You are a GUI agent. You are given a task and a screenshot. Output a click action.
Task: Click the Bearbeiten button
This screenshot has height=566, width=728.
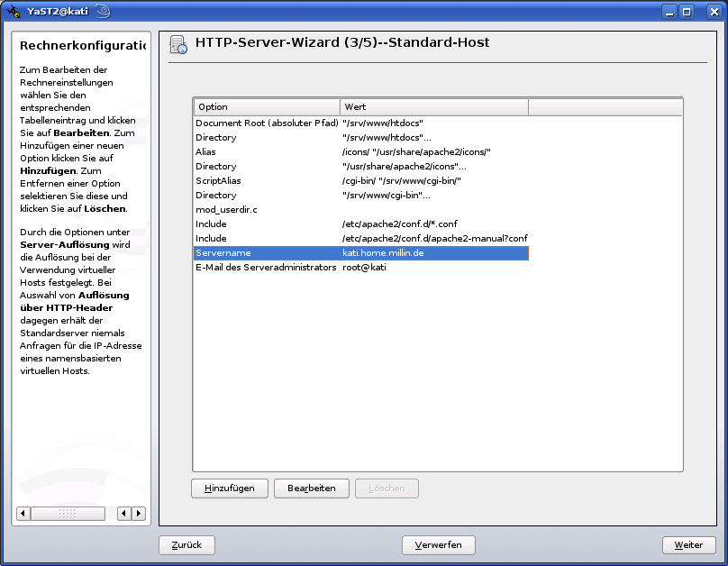[311, 488]
